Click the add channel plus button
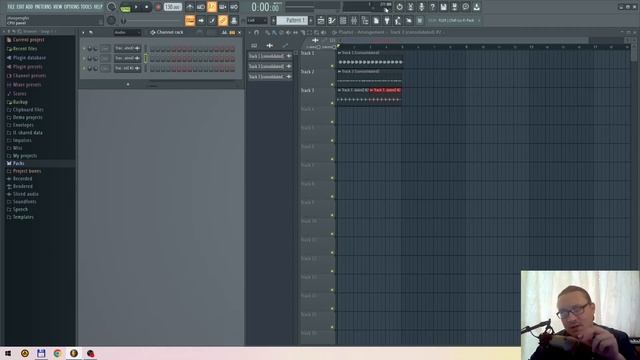 (128, 84)
